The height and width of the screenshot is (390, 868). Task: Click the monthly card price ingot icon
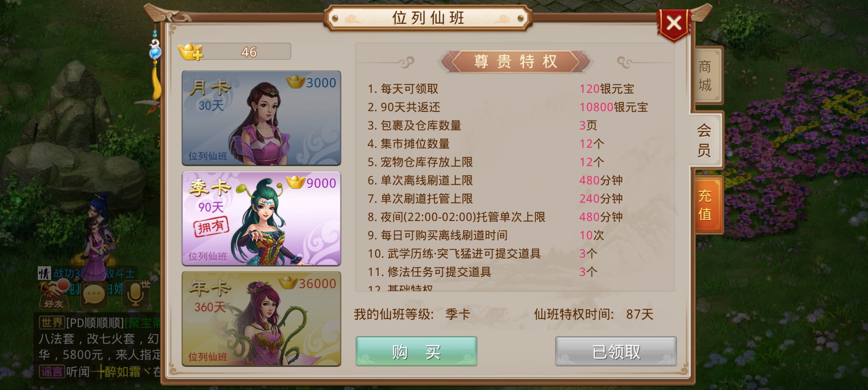click(296, 82)
